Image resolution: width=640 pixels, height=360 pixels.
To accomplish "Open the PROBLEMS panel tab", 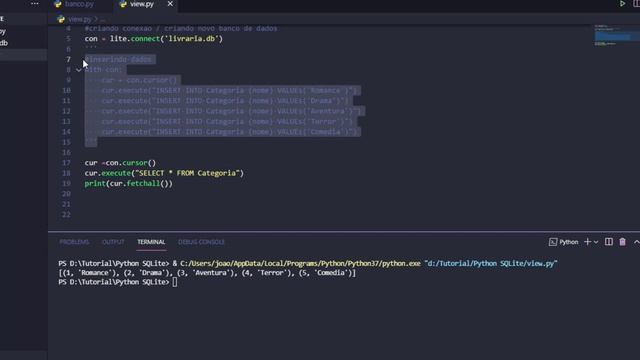I will (x=74, y=242).
